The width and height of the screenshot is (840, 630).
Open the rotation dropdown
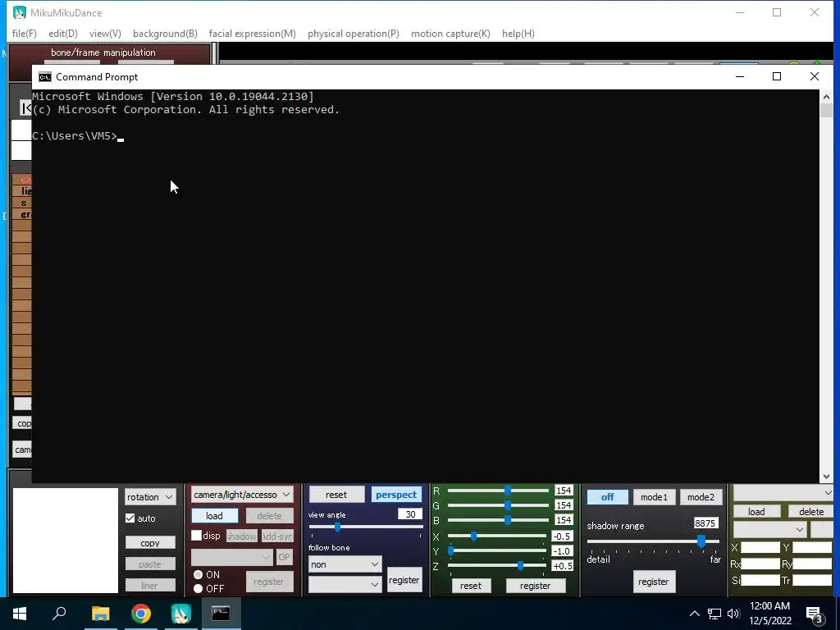(x=150, y=496)
